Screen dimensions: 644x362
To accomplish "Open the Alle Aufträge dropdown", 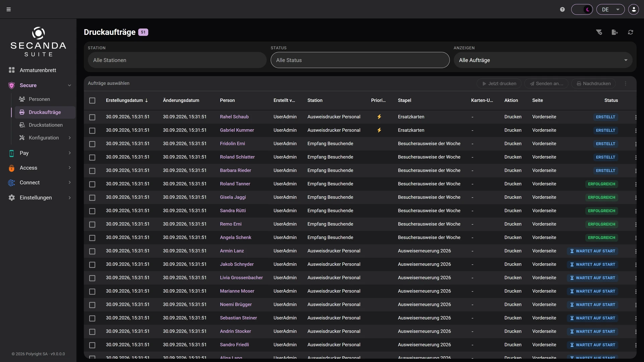I will tap(543, 60).
